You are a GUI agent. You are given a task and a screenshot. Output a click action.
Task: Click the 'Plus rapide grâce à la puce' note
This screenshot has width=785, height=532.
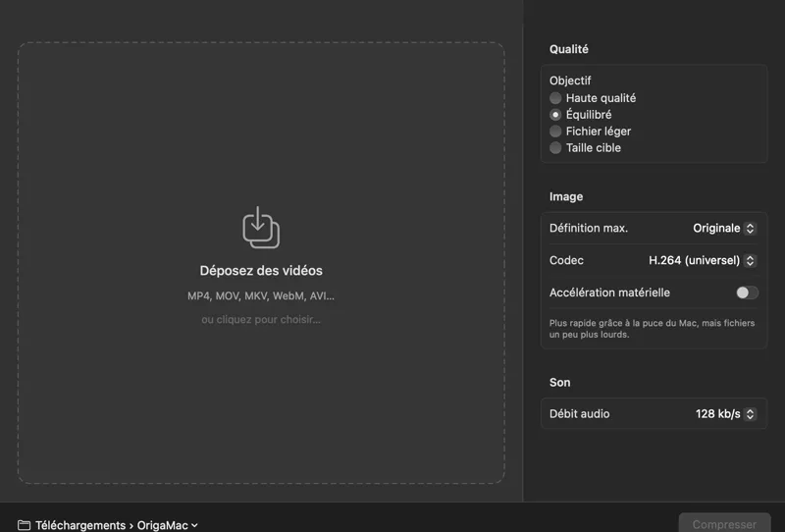pyautogui.click(x=652, y=329)
